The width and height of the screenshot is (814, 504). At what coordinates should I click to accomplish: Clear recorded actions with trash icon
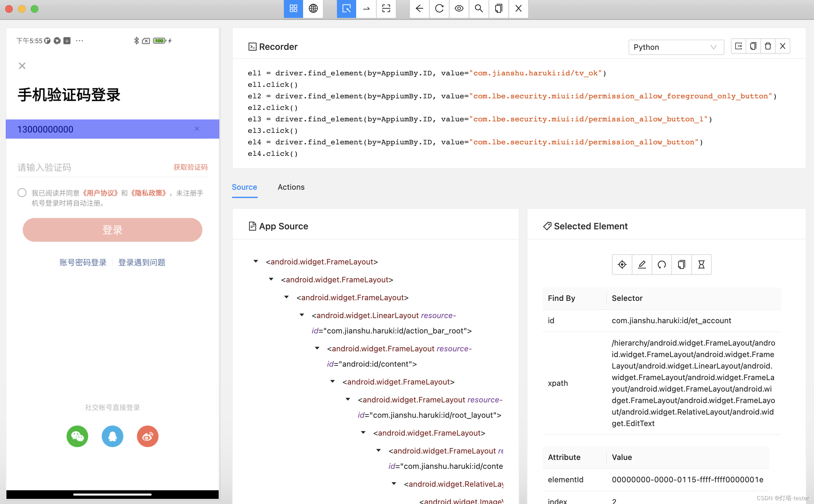(x=768, y=46)
